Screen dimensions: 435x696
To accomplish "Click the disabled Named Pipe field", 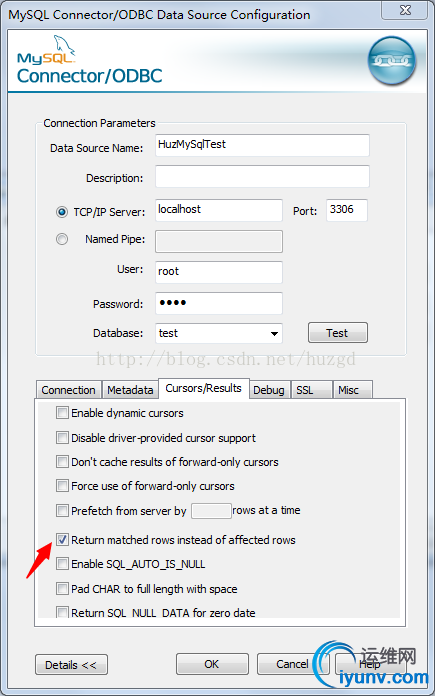I will (219, 241).
